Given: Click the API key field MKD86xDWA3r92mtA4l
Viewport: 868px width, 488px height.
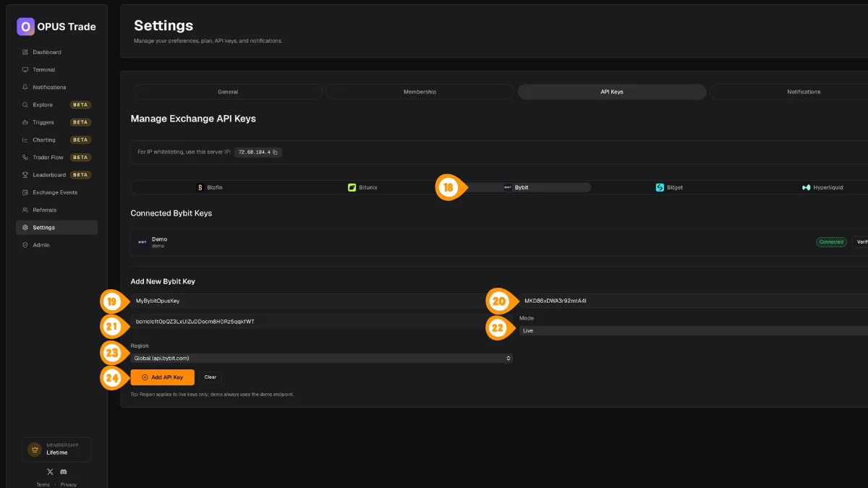Looking at the screenshot, I should pos(693,301).
